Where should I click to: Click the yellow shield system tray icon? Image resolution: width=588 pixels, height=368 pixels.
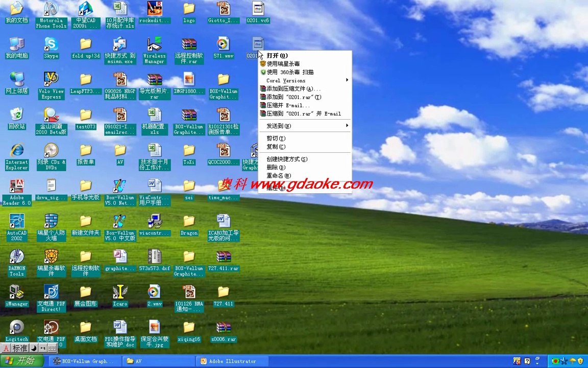point(580,361)
